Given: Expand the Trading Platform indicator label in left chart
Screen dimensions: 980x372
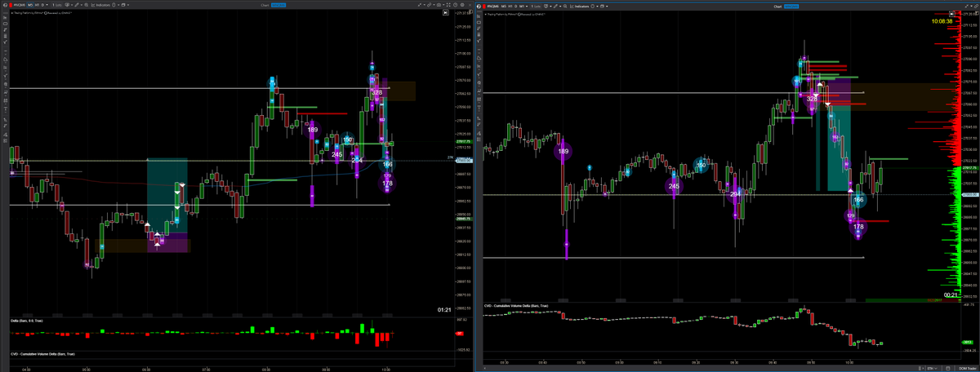Looking at the screenshot, I should 12,13.
